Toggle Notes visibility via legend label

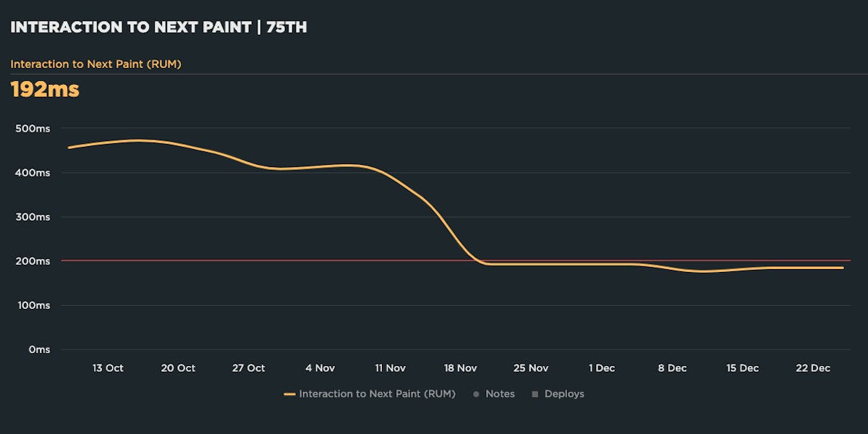[500, 394]
